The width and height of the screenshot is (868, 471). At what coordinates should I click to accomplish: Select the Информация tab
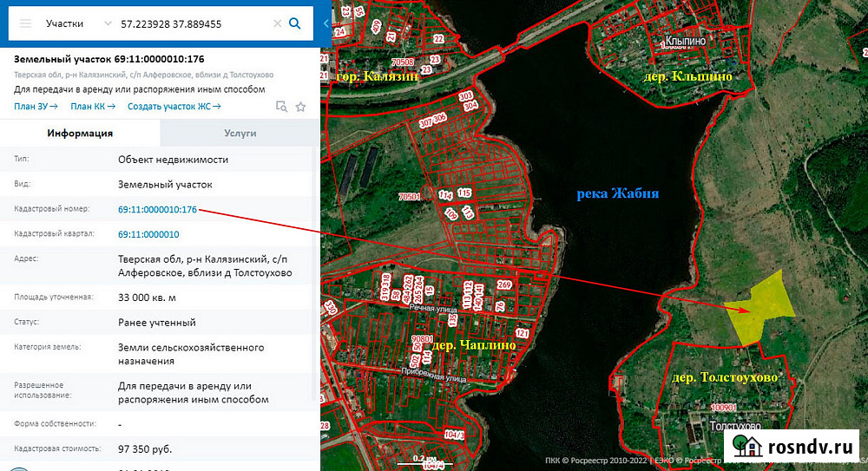pos(80,134)
